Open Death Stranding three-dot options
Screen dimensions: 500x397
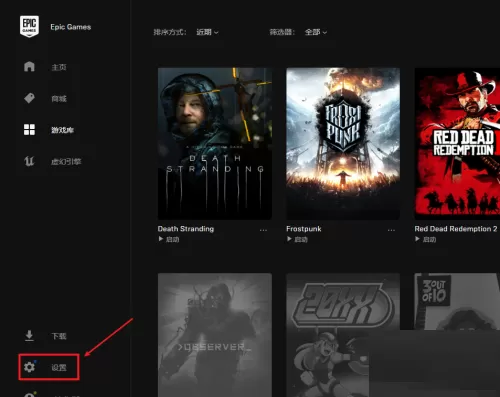coord(263,230)
